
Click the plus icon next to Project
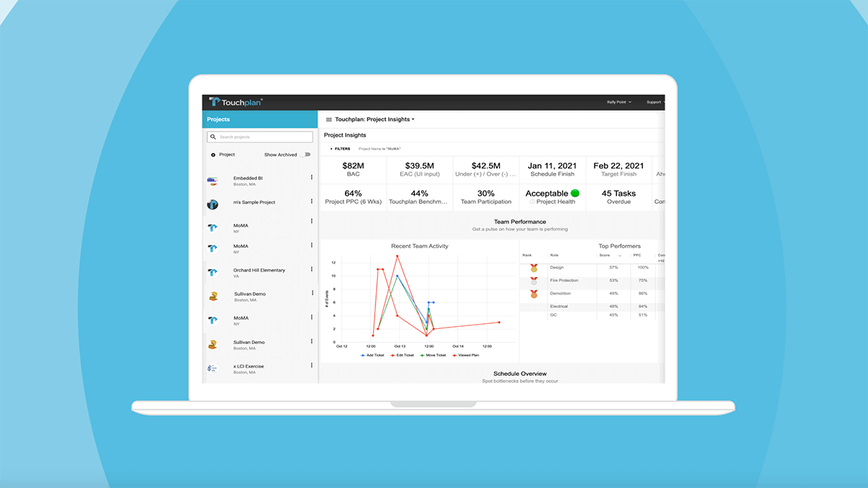(x=213, y=155)
